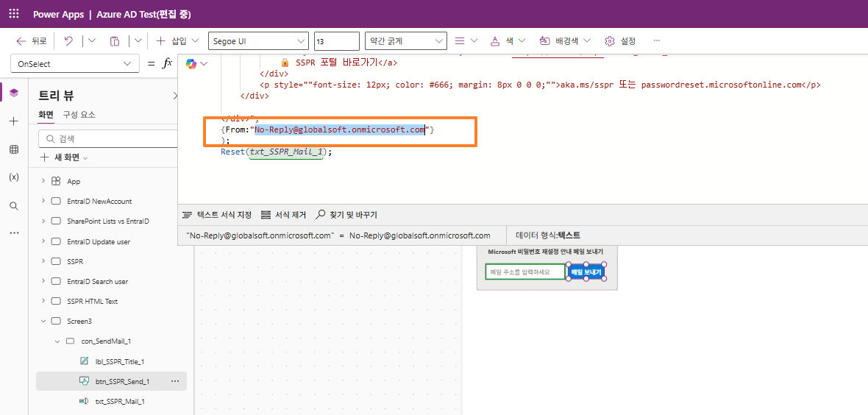This screenshot has width=868, height=415.
Task: Expand the EntraID NewAccount screen node
Action: coord(43,201)
